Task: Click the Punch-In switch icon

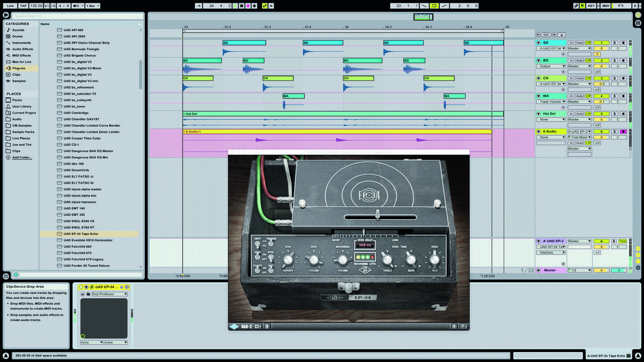Action: tap(424, 6)
